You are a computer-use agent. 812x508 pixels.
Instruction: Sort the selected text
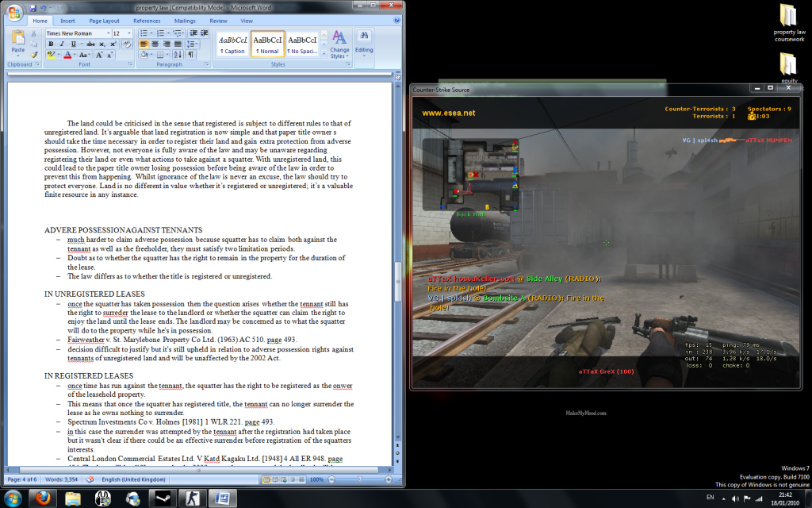tap(178, 55)
